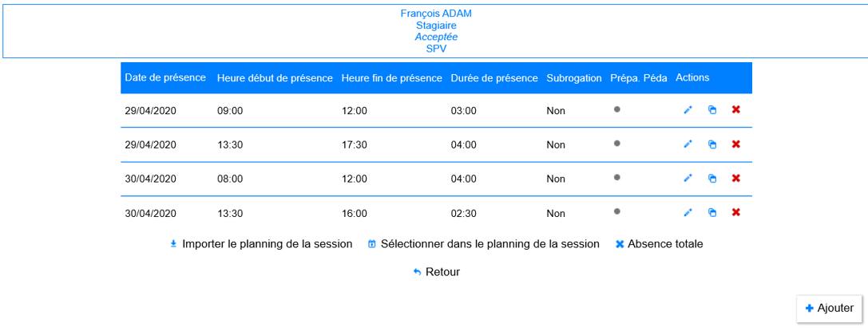
Task: Duplicate the 30/04/2020 08:00 presence row
Action: point(712,179)
